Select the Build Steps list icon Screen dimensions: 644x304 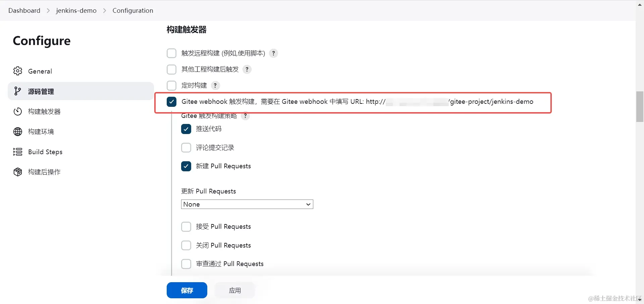tap(17, 151)
